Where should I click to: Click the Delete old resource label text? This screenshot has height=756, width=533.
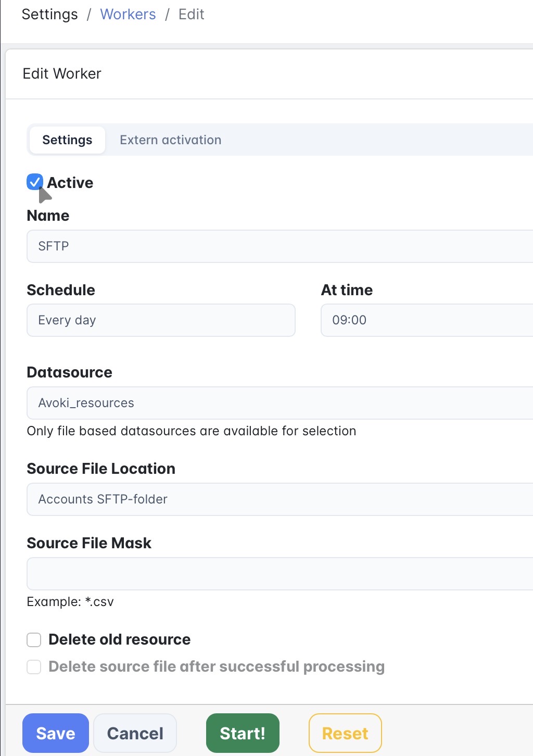coord(119,639)
